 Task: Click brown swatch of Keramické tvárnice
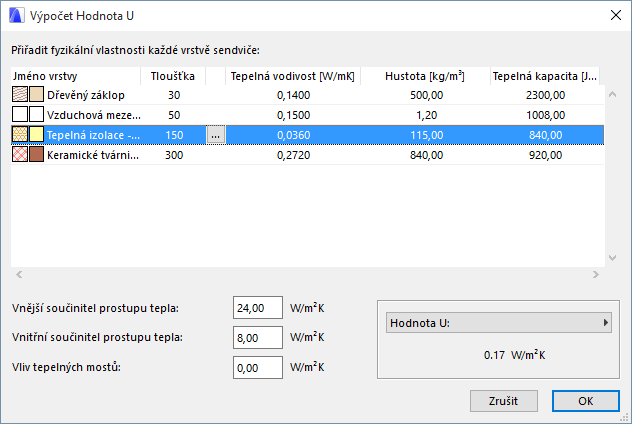coord(36,155)
